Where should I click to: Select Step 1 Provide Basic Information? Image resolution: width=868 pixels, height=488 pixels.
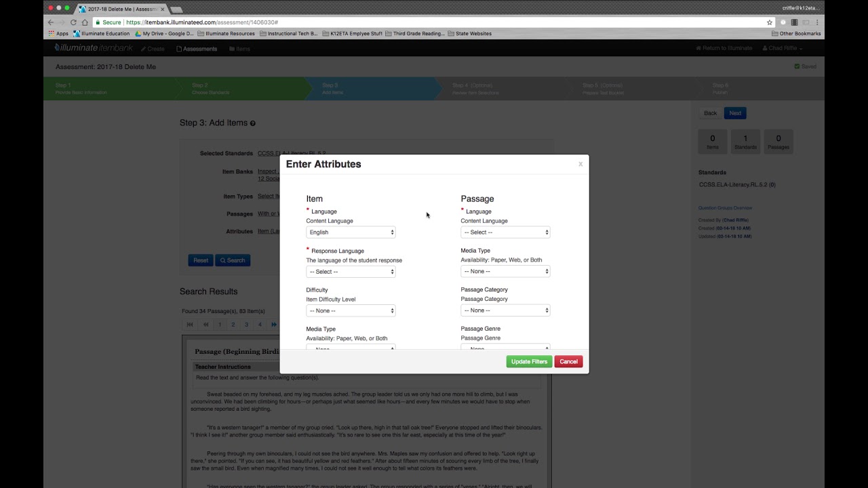pyautogui.click(x=108, y=89)
